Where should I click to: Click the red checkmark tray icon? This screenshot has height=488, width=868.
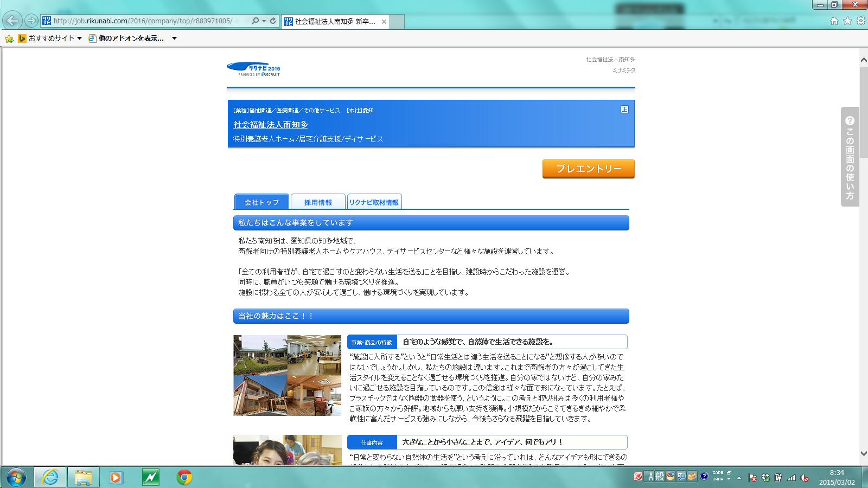pyautogui.click(x=638, y=477)
